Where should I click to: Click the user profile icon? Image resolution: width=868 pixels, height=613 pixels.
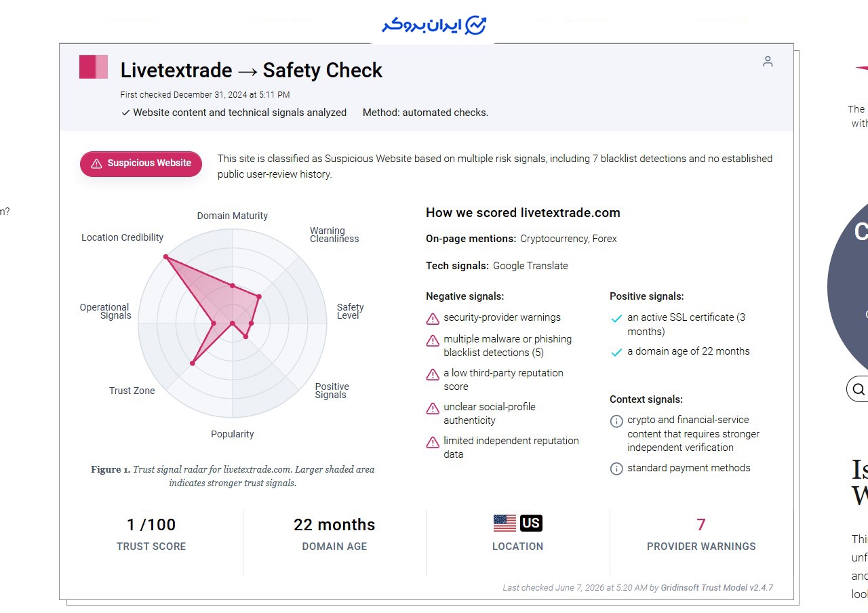click(768, 61)
